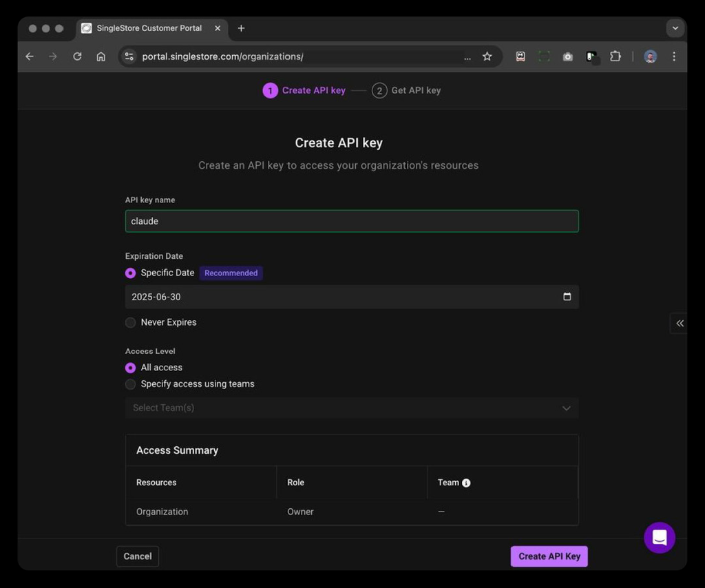The height and width of the screenshot is (588, 705).
Task: Go to step 2 Get API key
Action: point(406,90)
